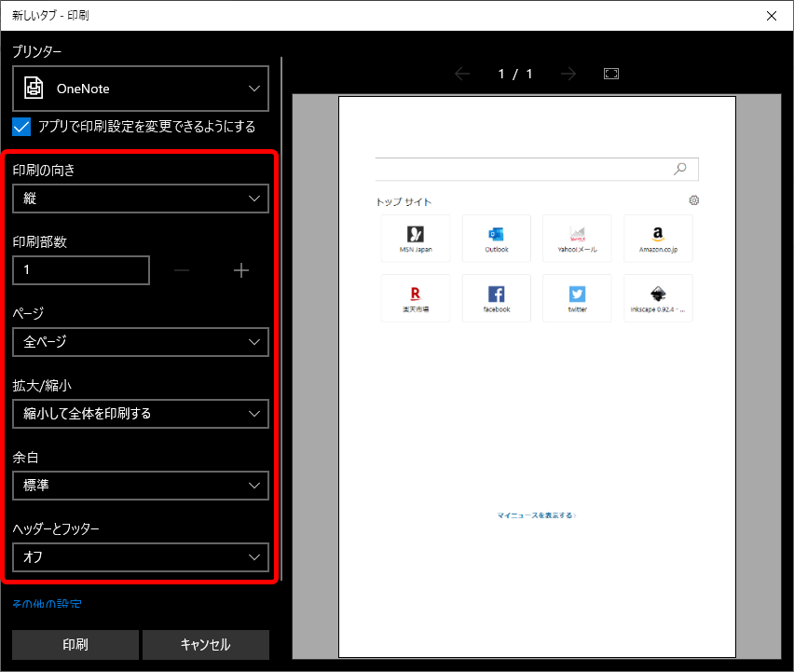Select the Amazon.co.jp tile in the preview
The width and height of the screenshot is (794, 672).
pyautogui.click(x=658, y=239)
